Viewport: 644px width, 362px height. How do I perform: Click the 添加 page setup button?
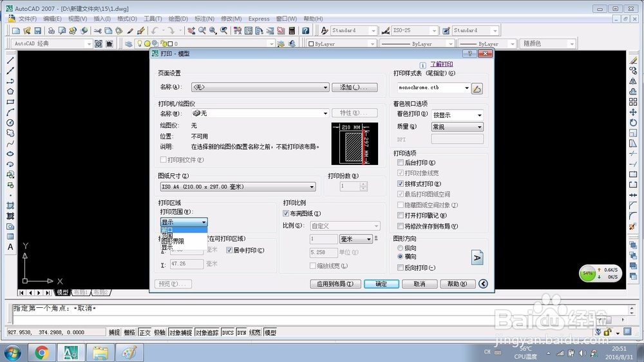pyautogui.click(x=354, y=87)
